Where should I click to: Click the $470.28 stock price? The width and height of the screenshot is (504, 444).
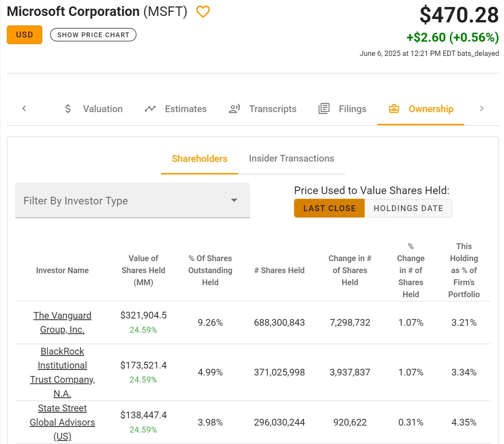point(459,15)
